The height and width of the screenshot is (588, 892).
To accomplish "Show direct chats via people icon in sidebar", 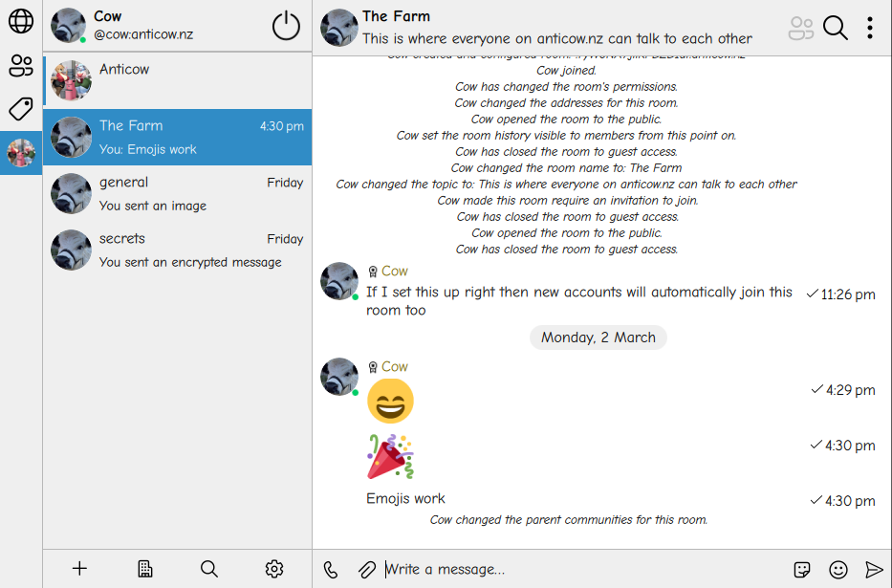I will [21, 65].
